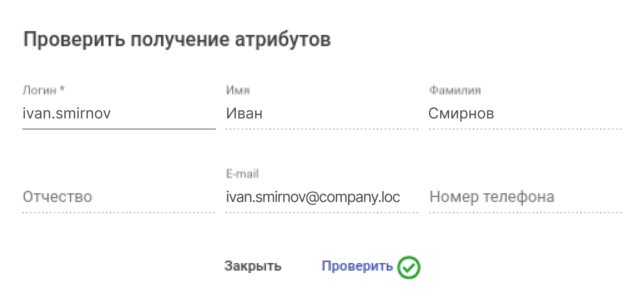Click the small Логин label
The image size is (644, 298).
pyautogui.click(x=40, y=90)
